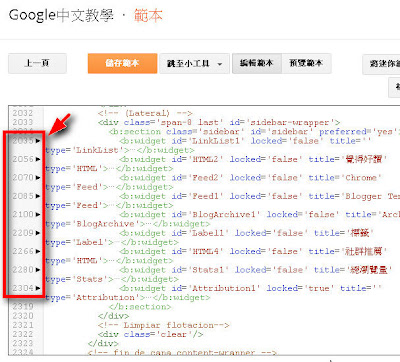Image resolution: width=400 pixels, height=362 pixels.
Task: Click the Stats1 widget code line
Action: (x=255, y=270)
